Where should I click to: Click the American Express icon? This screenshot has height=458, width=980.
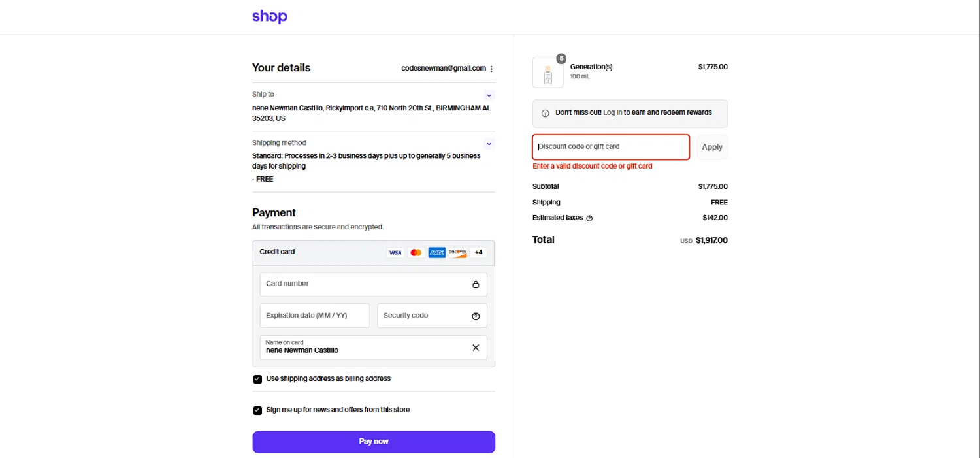pyautogui.click(x=436, y=252)
